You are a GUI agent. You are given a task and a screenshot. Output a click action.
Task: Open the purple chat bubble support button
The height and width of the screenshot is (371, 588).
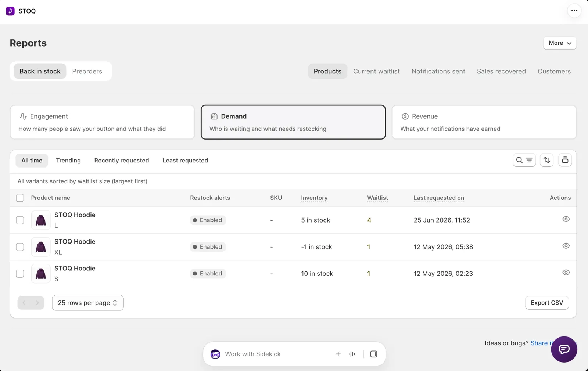(564, 349)
